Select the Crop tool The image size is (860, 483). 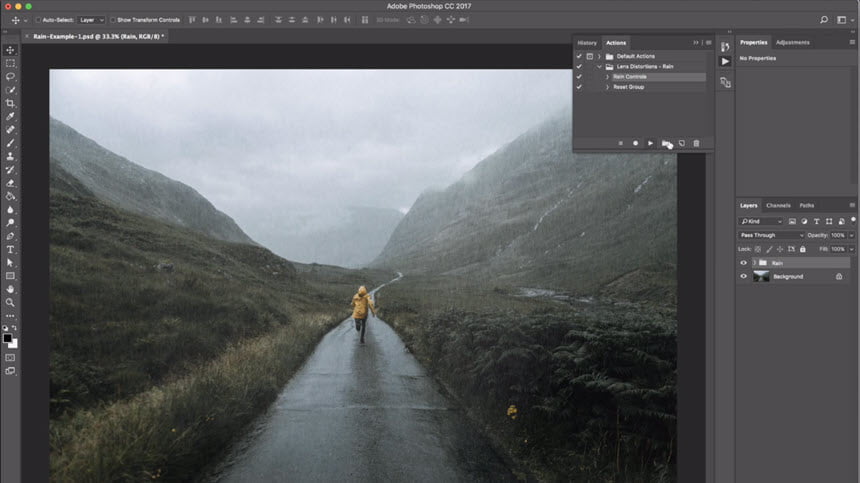tap(10, 103)
